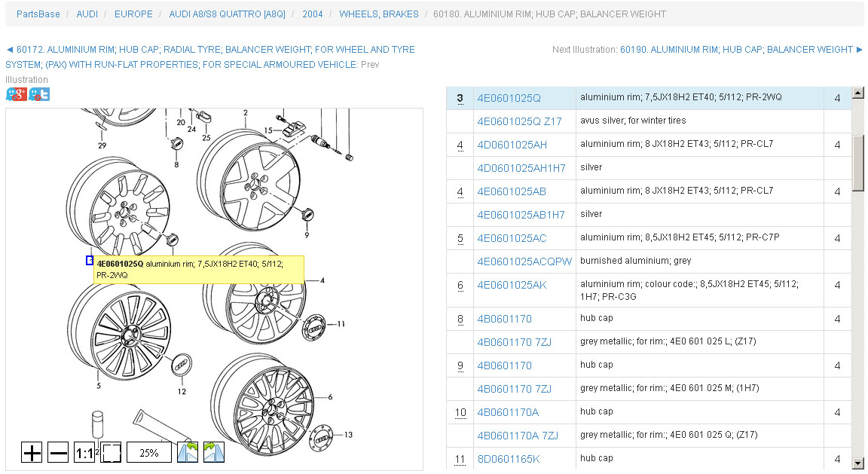This screenshot has height=474, width=868.
Task: Select position 4 beside 4D0601025AH
Action: point(460,145)
